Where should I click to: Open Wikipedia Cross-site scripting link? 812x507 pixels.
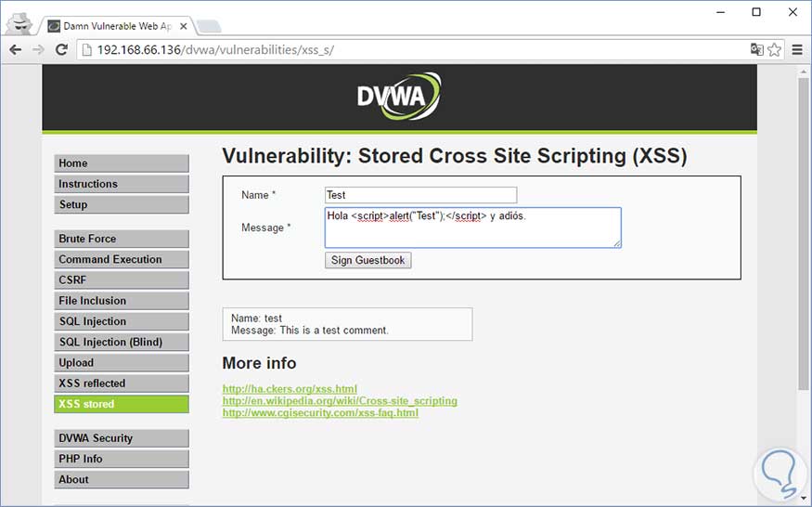(x=340, y=401)
